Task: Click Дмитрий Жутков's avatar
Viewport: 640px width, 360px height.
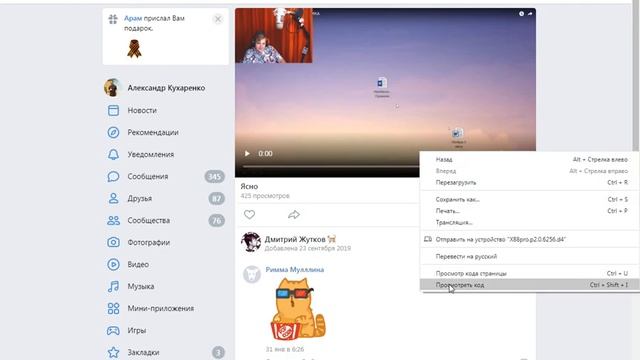Action: click(x=251, y=242)
